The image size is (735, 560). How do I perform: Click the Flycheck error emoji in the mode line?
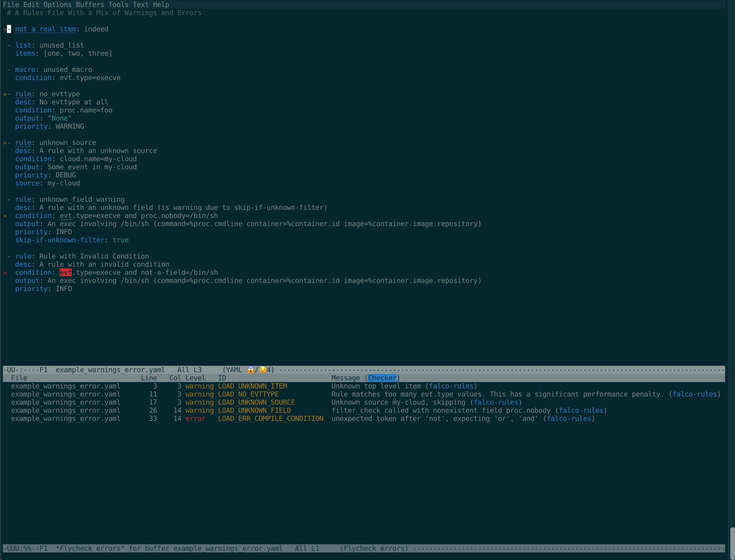point(251,370)
